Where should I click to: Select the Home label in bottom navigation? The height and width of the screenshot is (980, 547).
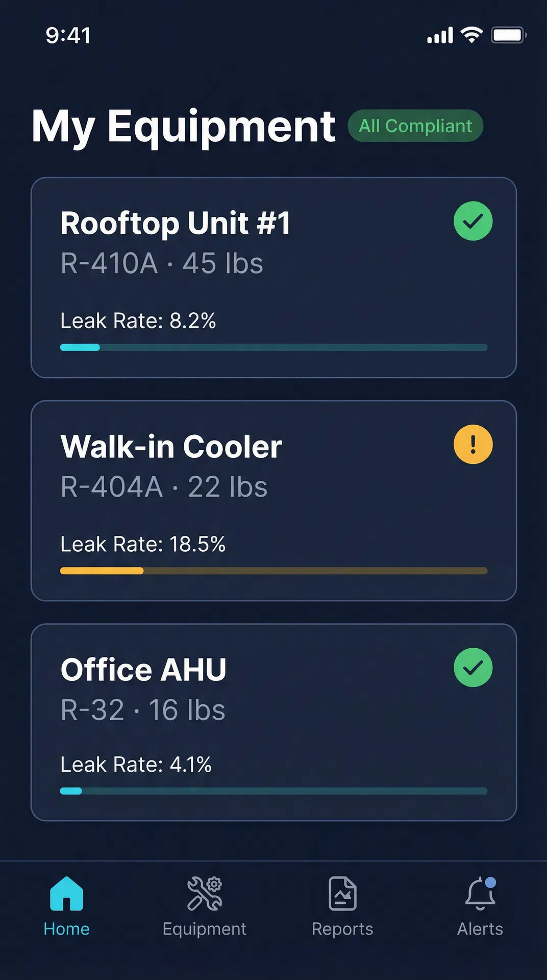67,929
